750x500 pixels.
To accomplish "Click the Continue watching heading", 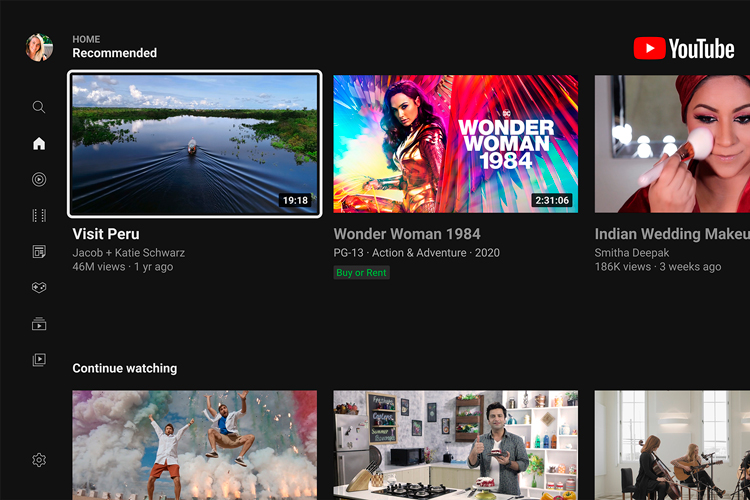I will click(124, 368).
